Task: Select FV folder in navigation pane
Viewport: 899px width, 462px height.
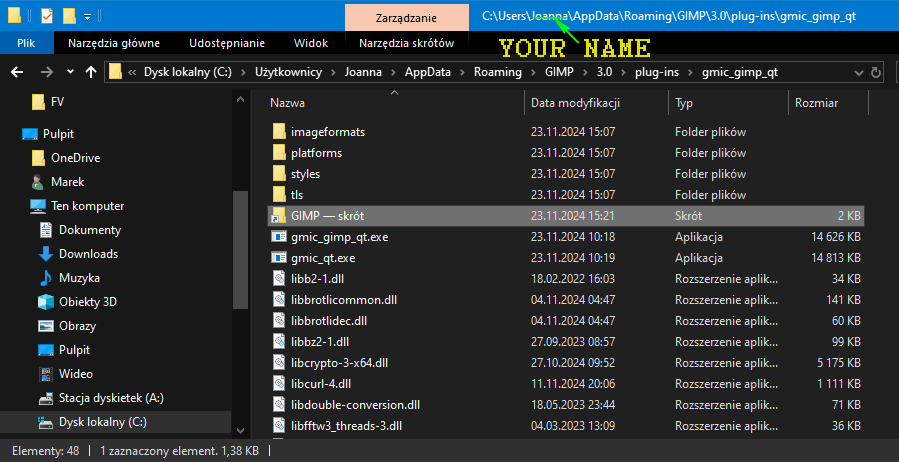Action: click(57, 102)
